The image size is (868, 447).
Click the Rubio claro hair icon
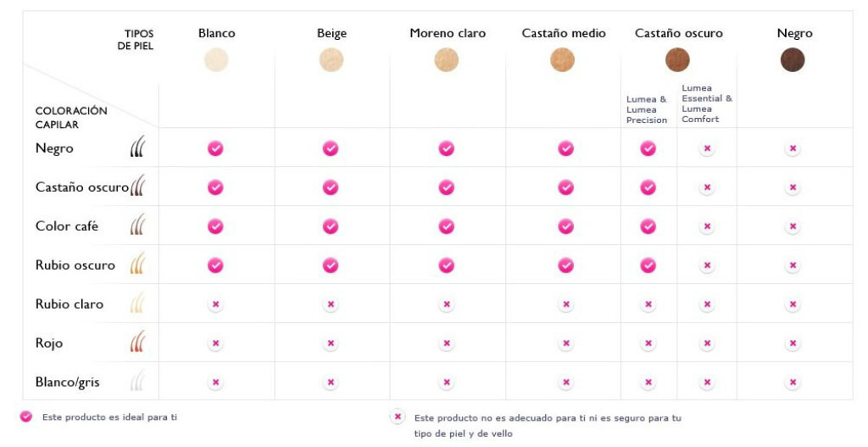tap(138, 303)
